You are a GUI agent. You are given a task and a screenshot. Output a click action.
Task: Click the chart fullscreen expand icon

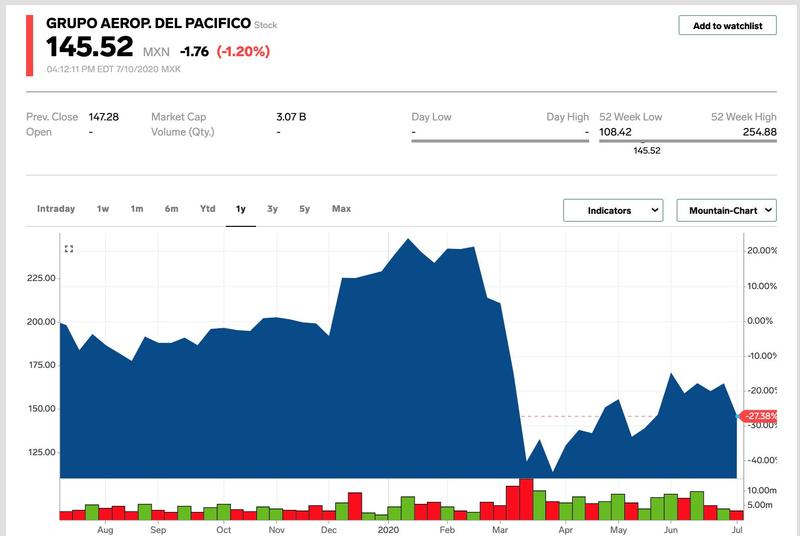click(69, 249)
